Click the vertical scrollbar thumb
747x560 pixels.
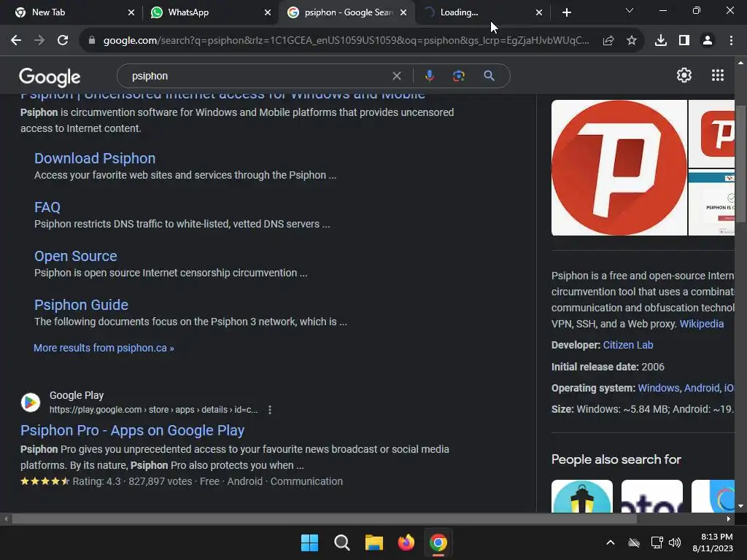click(x=740, y=163)
